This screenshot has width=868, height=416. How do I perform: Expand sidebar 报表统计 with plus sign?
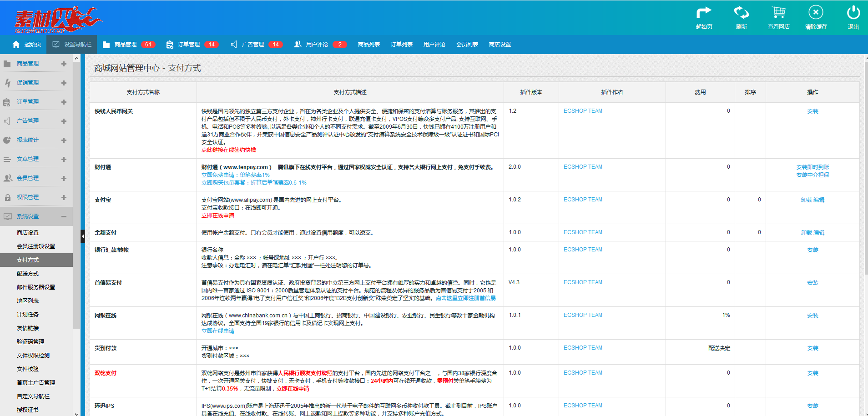pyautogui.click(x=64, y=140)
